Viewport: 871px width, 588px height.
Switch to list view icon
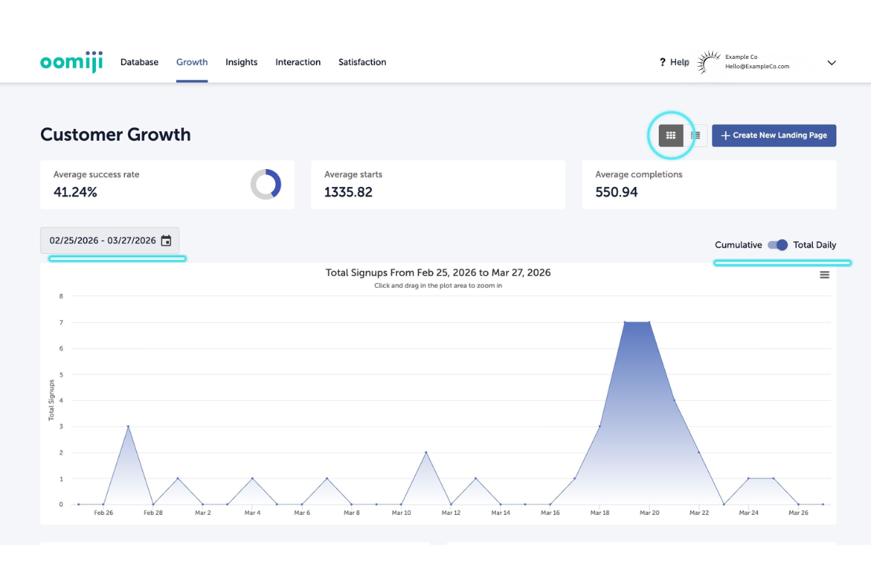point(696,135)
